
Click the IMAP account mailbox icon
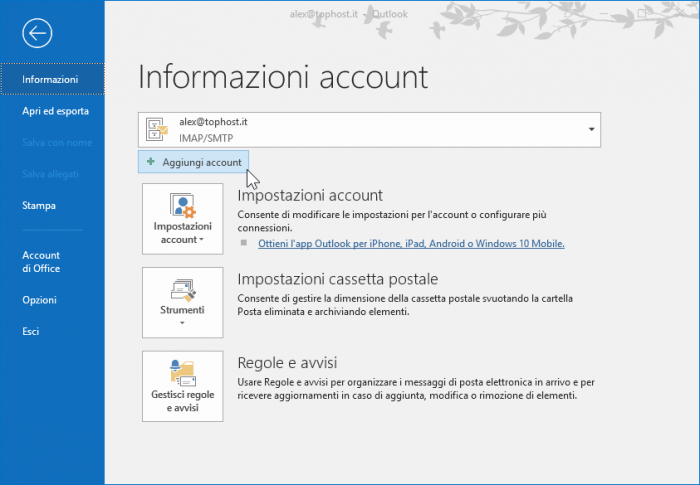point(157,130)
